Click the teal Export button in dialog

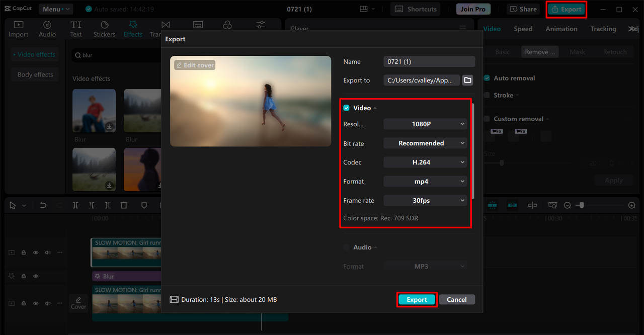pos(417,299)
